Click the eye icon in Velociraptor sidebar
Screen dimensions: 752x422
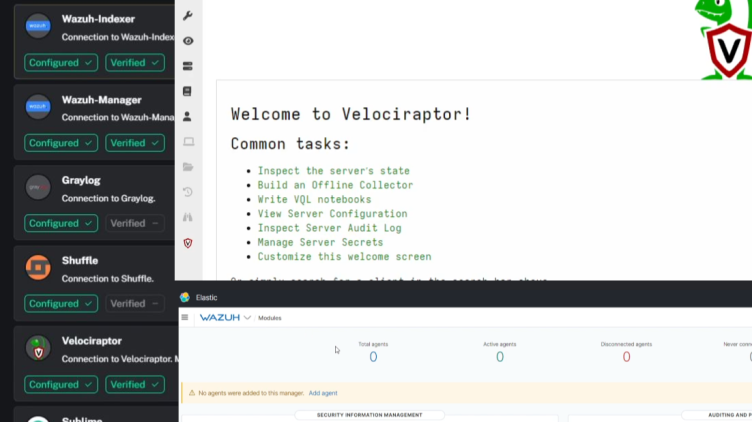(188, 41)
